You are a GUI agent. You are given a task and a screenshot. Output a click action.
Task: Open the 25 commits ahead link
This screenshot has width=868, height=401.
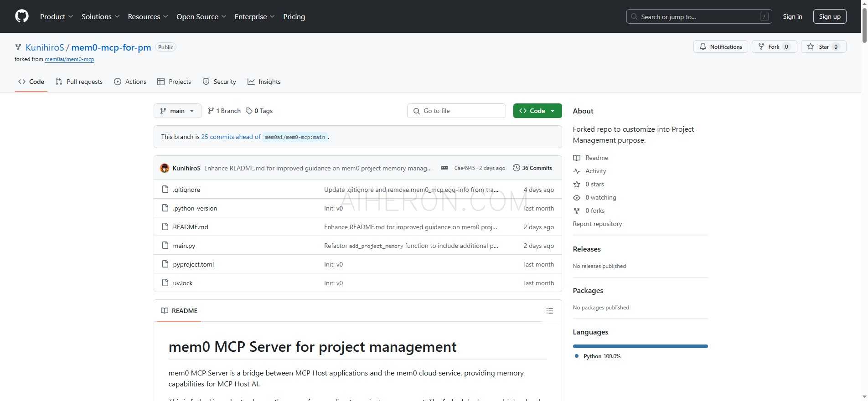pos(231,137)
